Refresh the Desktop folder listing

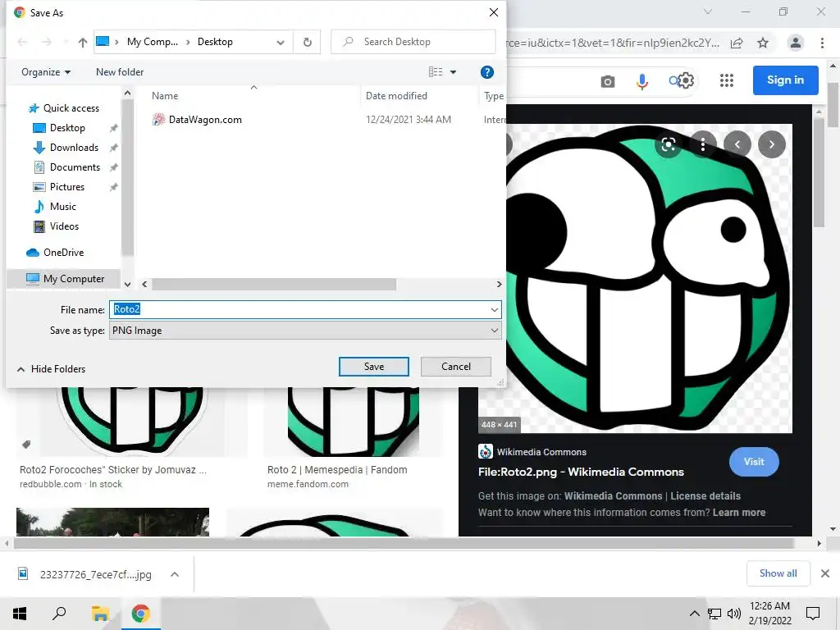coord(308,42)
